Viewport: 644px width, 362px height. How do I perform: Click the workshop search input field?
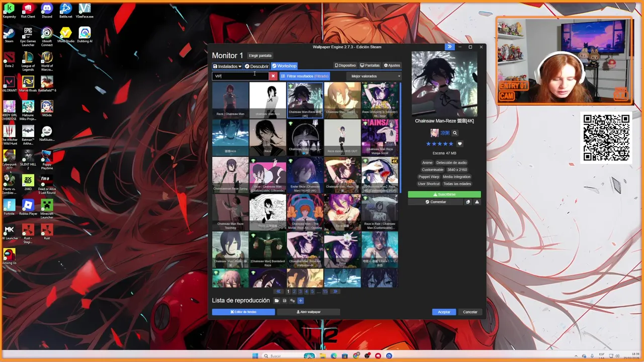pyautogui.click(x=240, y=76)
